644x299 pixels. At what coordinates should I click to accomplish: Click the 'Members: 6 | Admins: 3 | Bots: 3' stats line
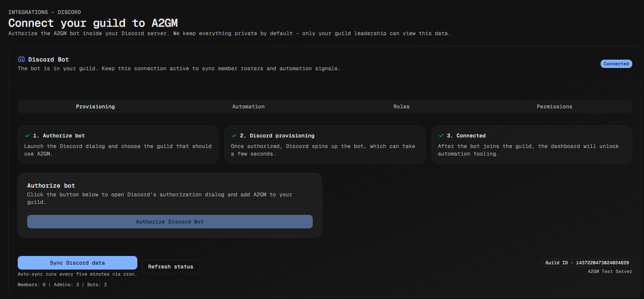[x=62, y=285]
